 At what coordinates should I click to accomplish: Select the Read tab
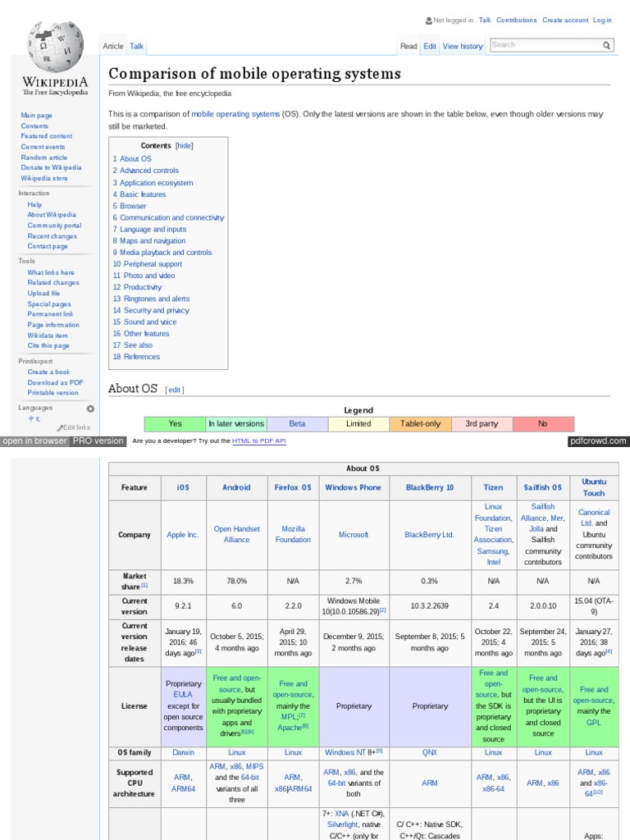tap(409, 46)
